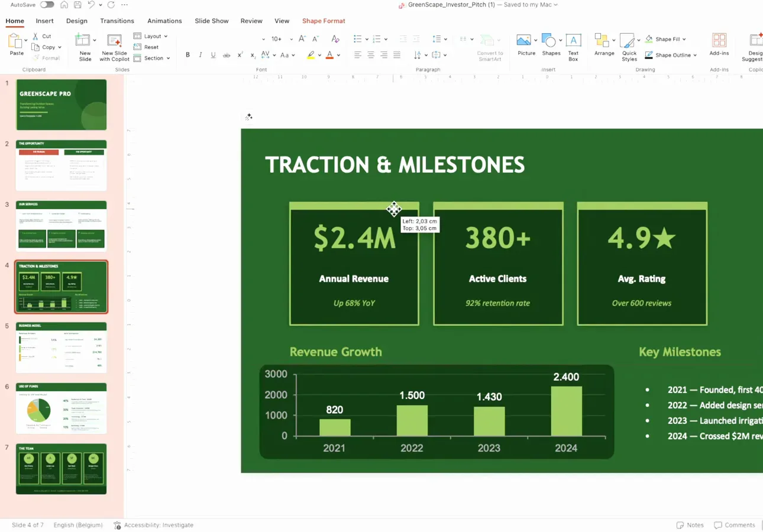
Task: Apply the red font color
Action: [x=329, y=55]
